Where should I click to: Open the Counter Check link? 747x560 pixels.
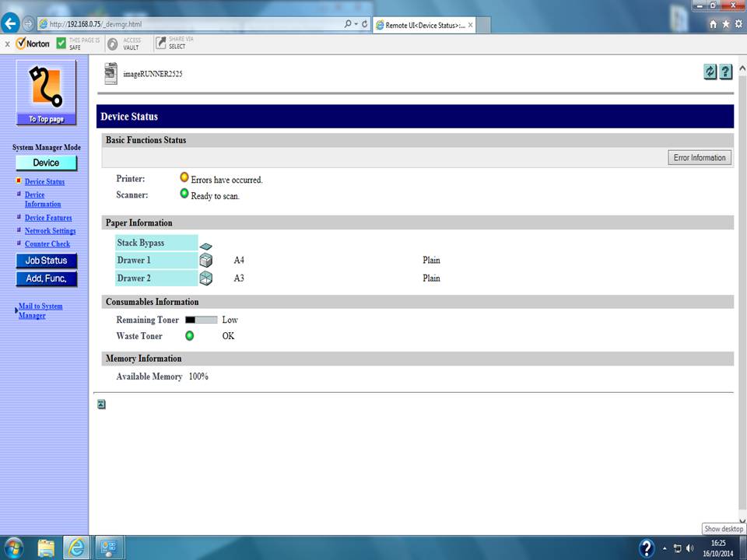click(x=47, y=244)
